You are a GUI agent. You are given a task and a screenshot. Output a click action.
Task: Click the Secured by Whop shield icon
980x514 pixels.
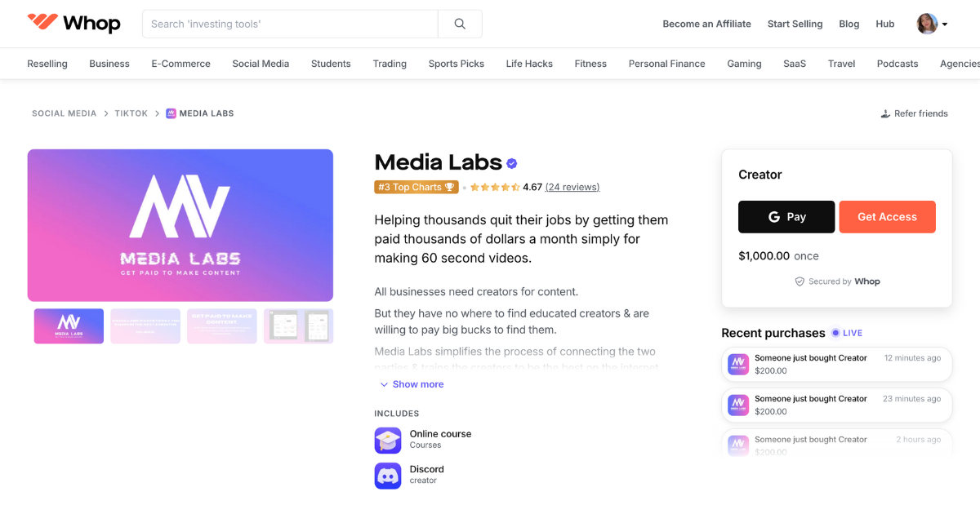pyautogui.click(x=799, y=281)
